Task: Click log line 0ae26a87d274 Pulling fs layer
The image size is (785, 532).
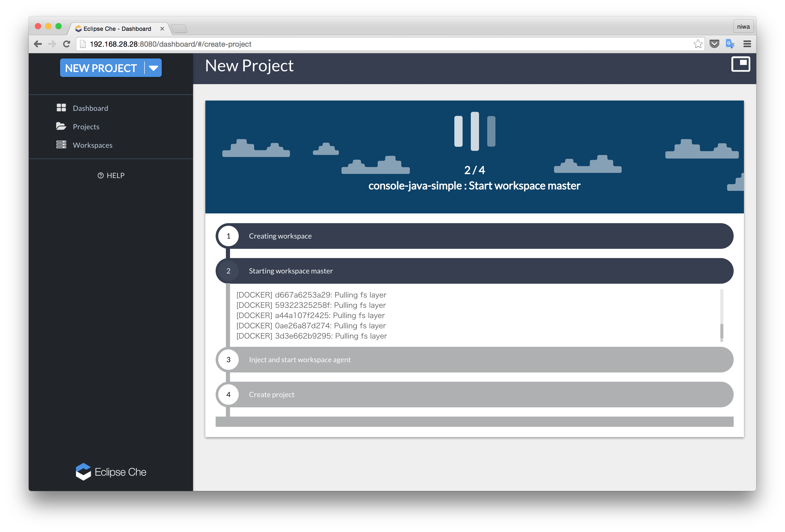Action: click(311, 326)
